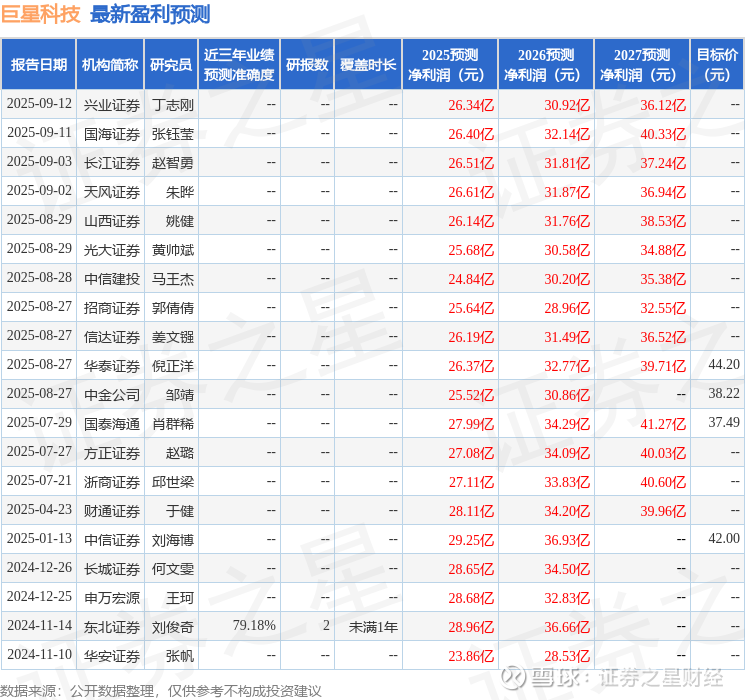The image size is (745, 700).
Task: Select the date 2025-09-12
Action: pyautogui.click(x=39, y=104)
